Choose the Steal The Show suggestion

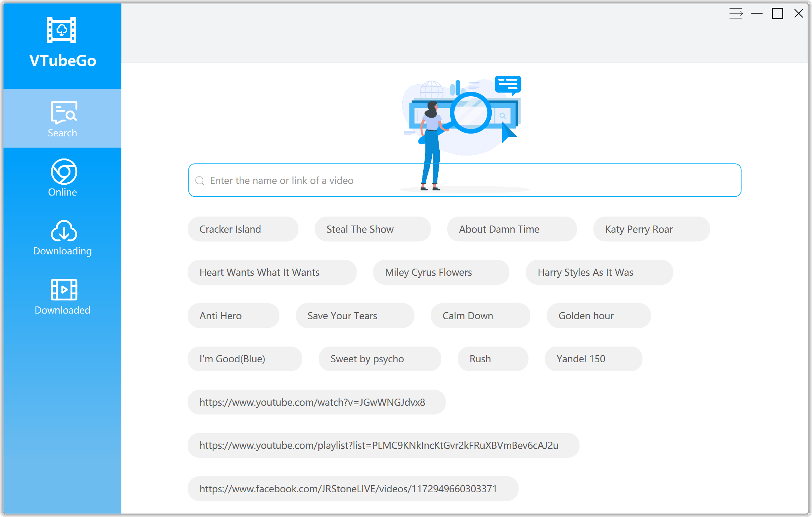point(373,229)
